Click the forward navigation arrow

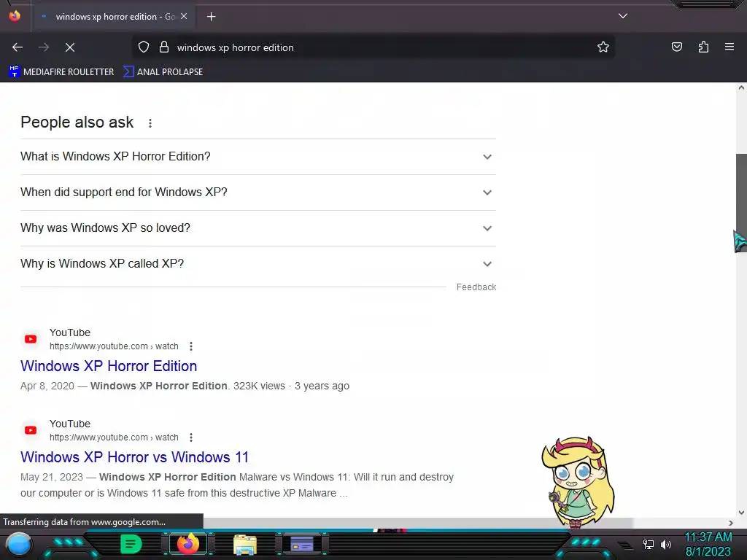click(44, 47)
